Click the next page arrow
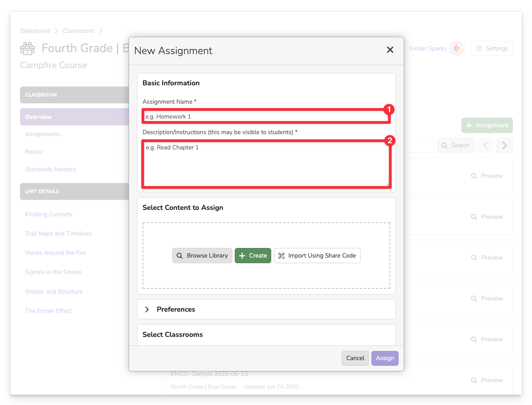The height and width of the screenshot is (405, 532). (504, 145)
